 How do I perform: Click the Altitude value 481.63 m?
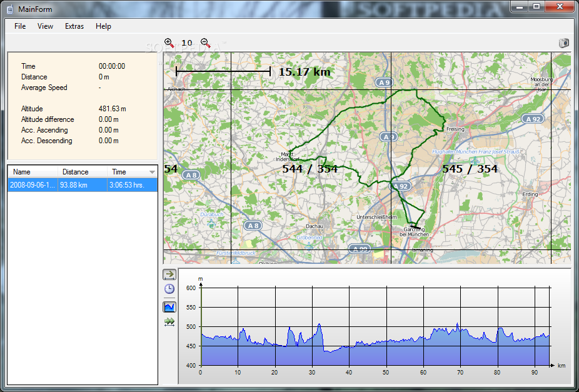113,109
